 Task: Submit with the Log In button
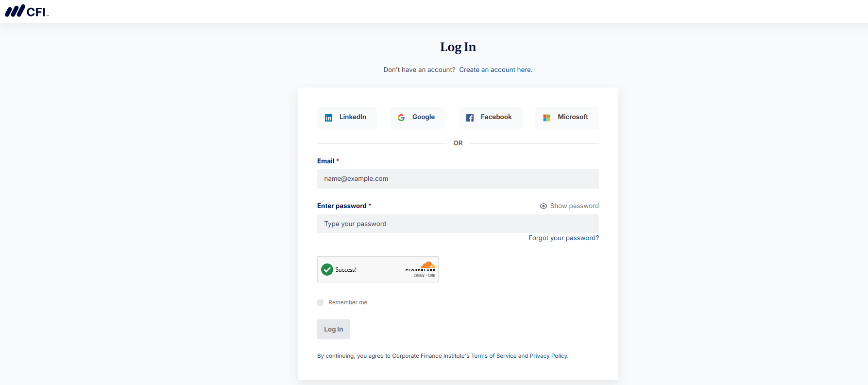click(x=334, y=329)
